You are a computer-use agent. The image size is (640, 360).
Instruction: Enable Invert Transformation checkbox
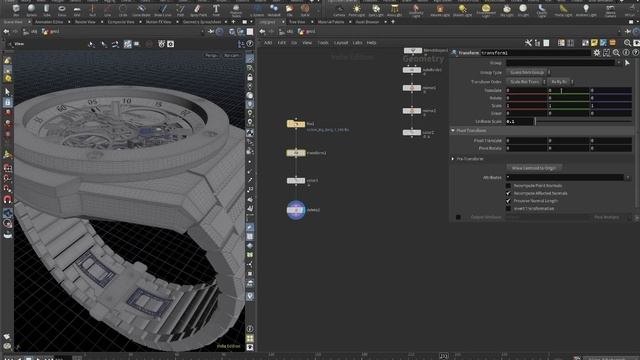point(508,209)
